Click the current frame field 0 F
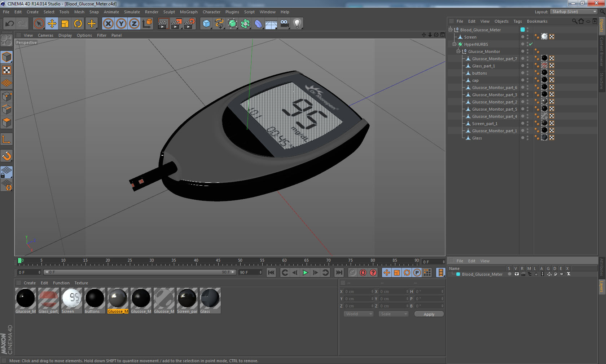The width and height of the screenshot is (606, 364). 29,272
